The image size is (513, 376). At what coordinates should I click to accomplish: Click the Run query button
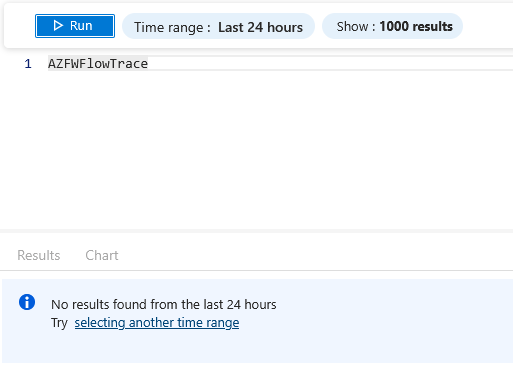click(75, 26)
